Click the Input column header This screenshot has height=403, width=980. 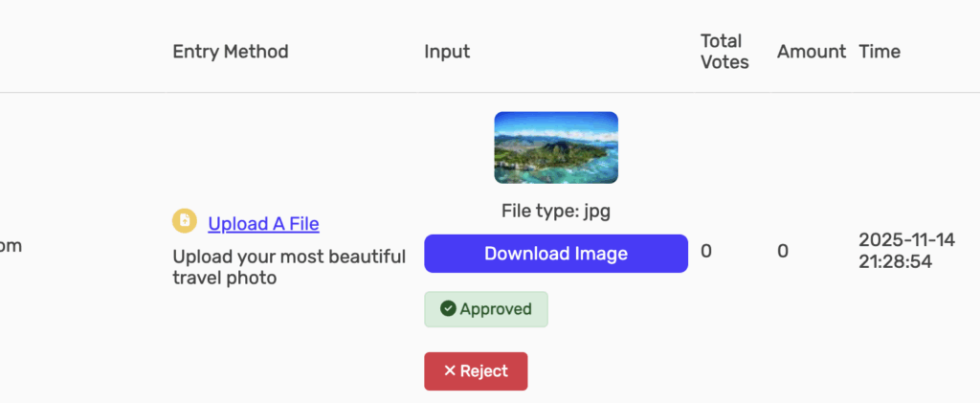point(447,52)
